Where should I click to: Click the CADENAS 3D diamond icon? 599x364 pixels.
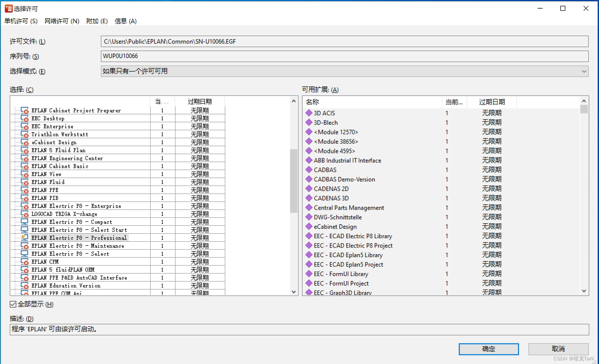click(x=309, y=198)
